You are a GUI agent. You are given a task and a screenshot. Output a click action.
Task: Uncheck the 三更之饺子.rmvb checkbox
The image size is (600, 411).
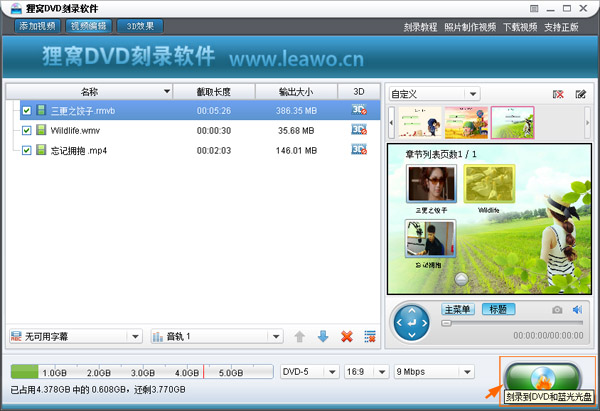tap(26, 111)
